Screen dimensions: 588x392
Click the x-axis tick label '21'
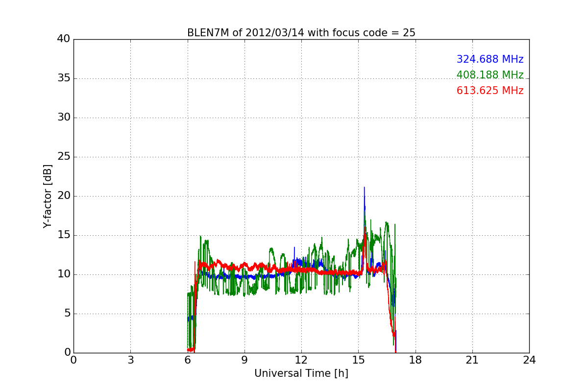click(x=472, y=360)
